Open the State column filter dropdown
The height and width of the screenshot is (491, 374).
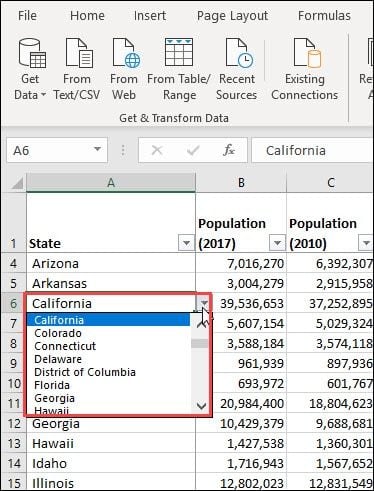coord(186,243)
